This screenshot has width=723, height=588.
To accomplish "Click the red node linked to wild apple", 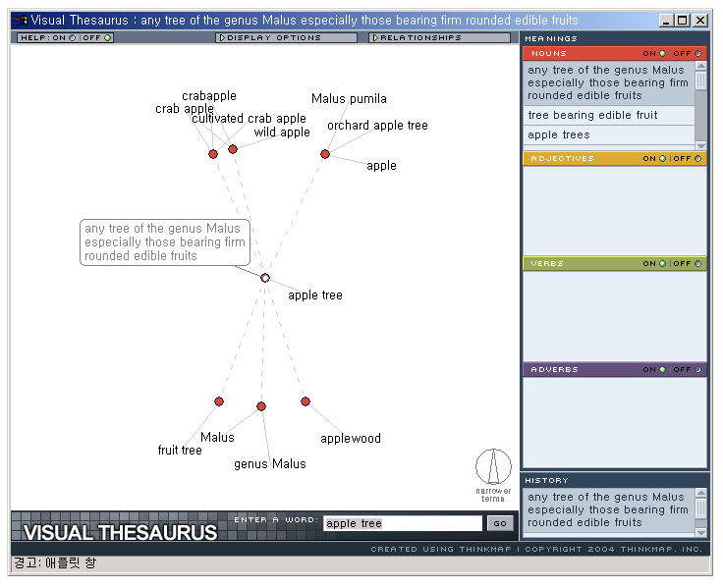I will 233,149.
